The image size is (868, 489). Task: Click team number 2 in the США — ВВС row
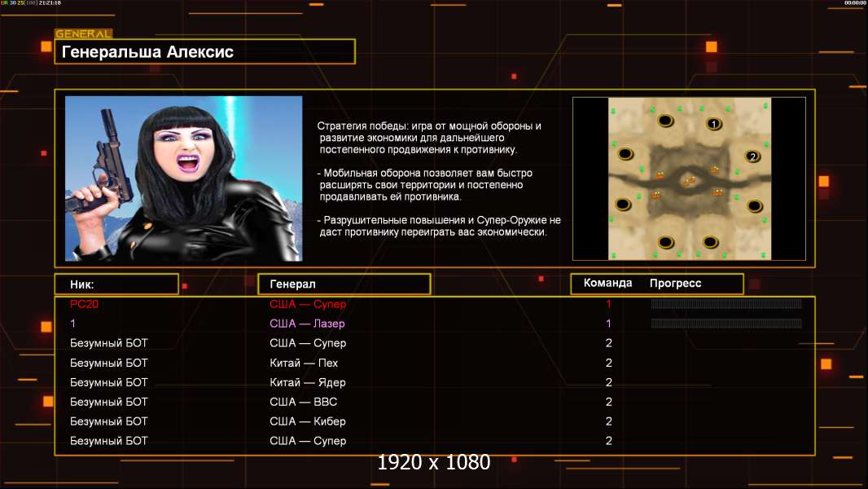608,402
